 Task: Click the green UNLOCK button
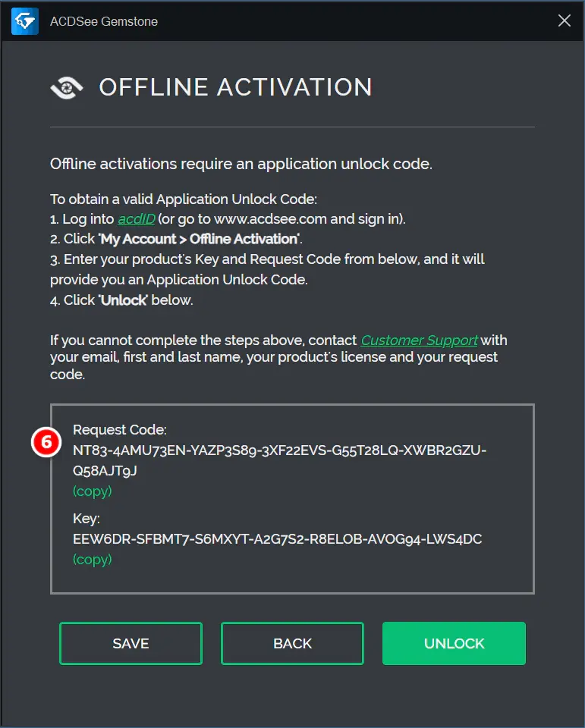click(x=454, y=643)
